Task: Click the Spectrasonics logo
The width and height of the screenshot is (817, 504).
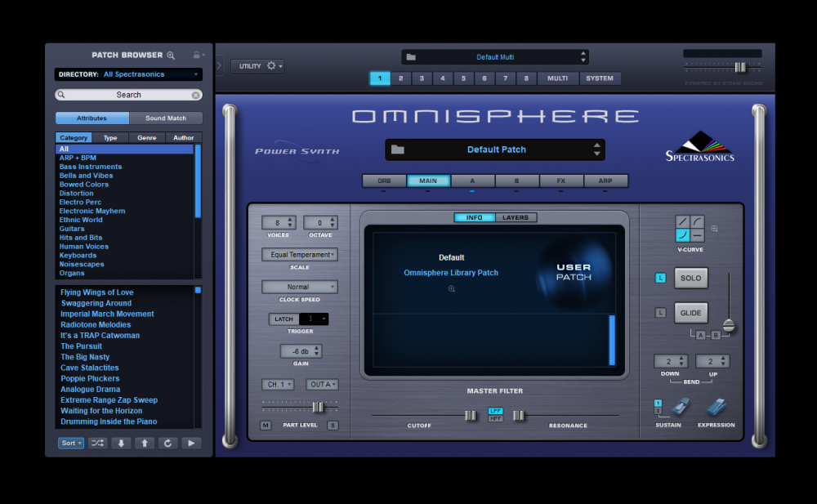Action: coord(700,146)
